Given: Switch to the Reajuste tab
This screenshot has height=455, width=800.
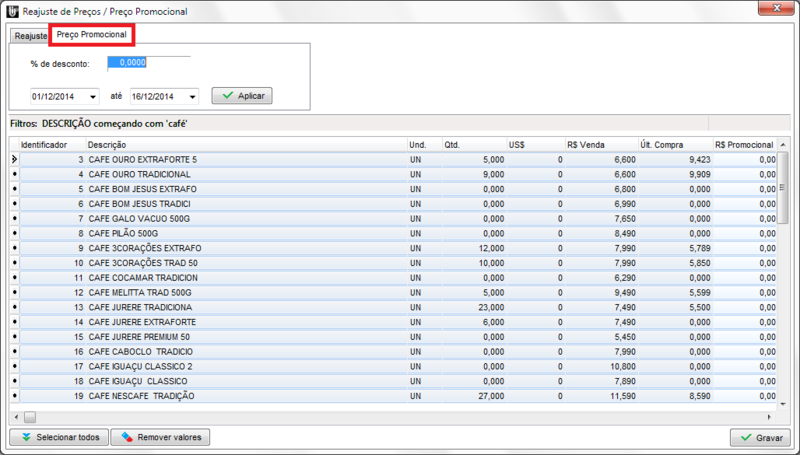Looking at the screenshot, I should [29, 36].
